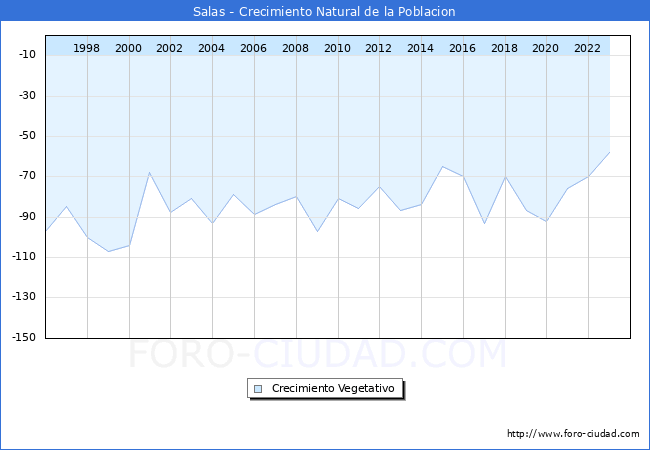
Task: Click the -30 y-axis label
Action: pyautogui.click(x=27, y=95)
